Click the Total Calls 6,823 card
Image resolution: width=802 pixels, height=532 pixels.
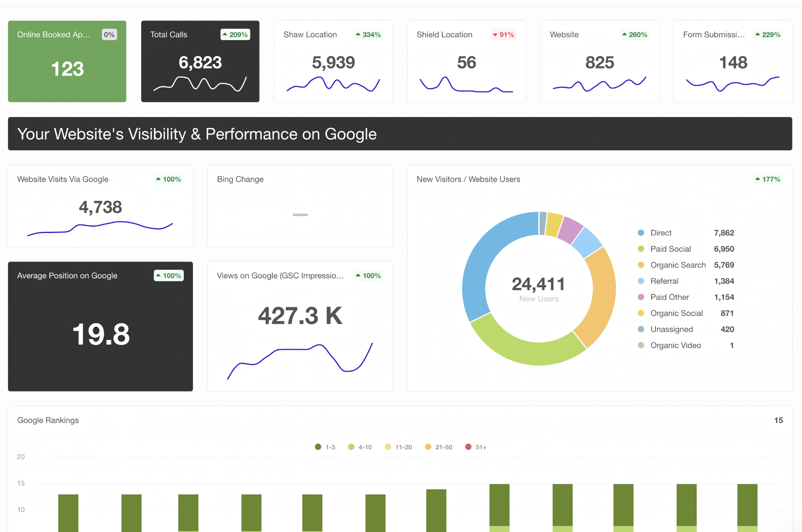200,61
